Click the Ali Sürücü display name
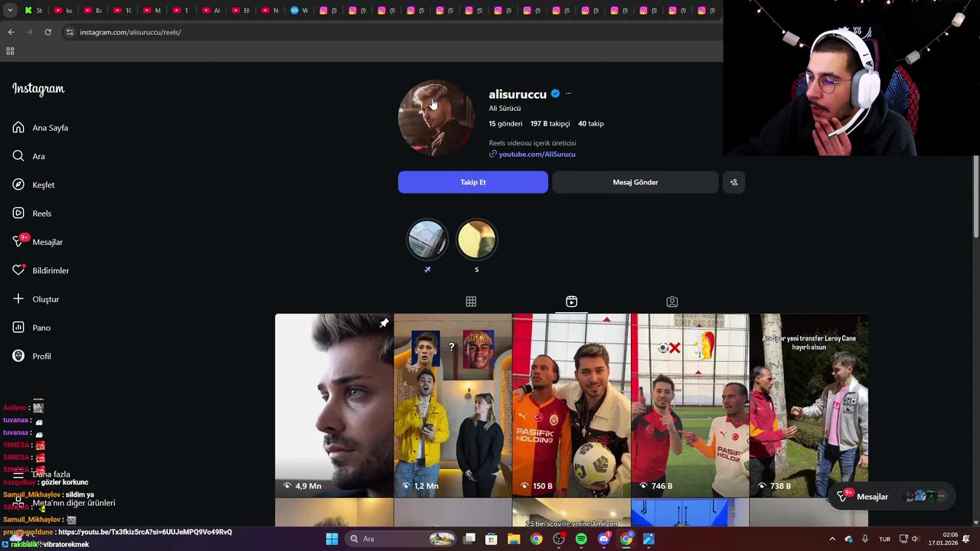 pyautogui.click(x=505, y=108)
